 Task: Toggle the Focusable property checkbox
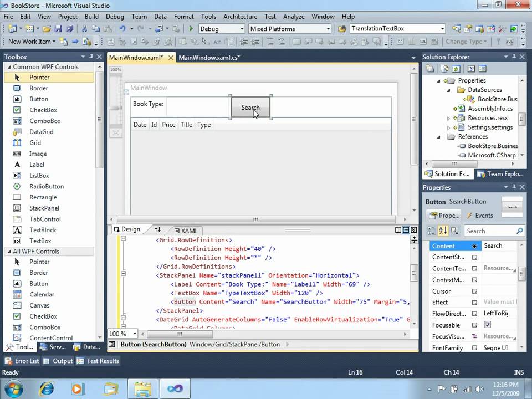point(488,325)
